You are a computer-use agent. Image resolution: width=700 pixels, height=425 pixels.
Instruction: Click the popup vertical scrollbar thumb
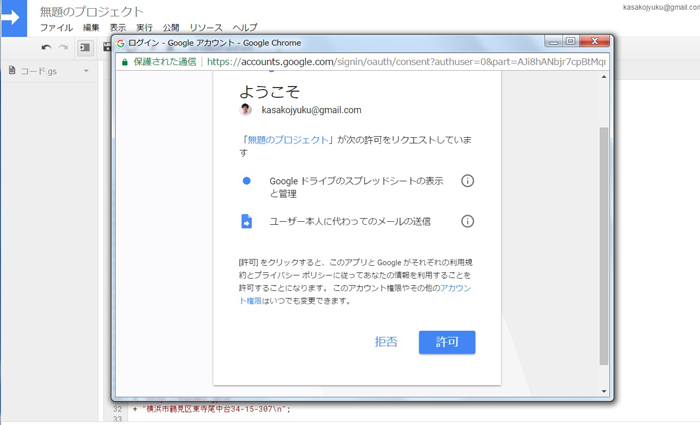click(604, 246)
